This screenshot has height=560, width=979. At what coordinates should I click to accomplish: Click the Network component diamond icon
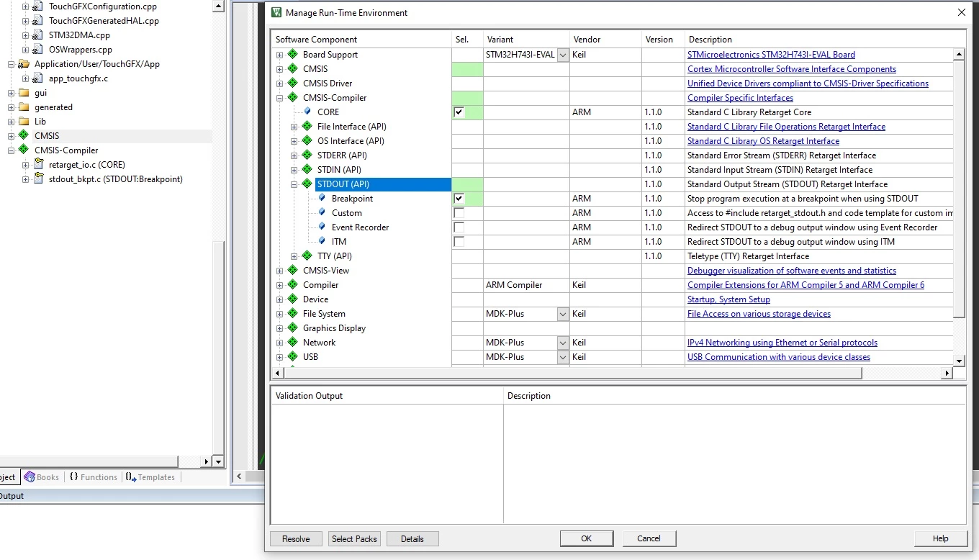[292, 342]
